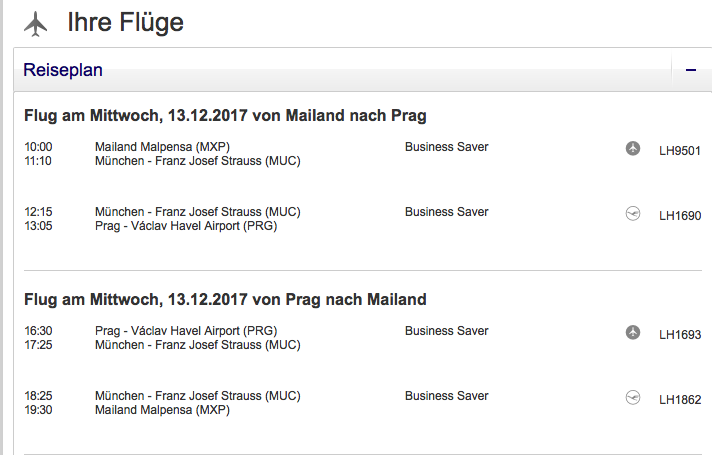Click Business Saver fare for 10:00 flight
The width and height of the screenshot is (712, 455).
tap(446, 147)
